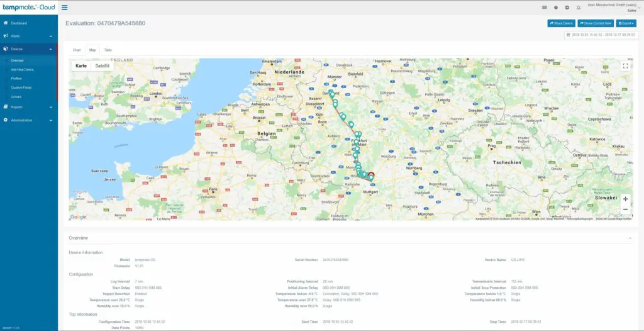The width and height of the screenshot is (644, 331).
Task: Zoom out on the map
Action: coord(625,210)
